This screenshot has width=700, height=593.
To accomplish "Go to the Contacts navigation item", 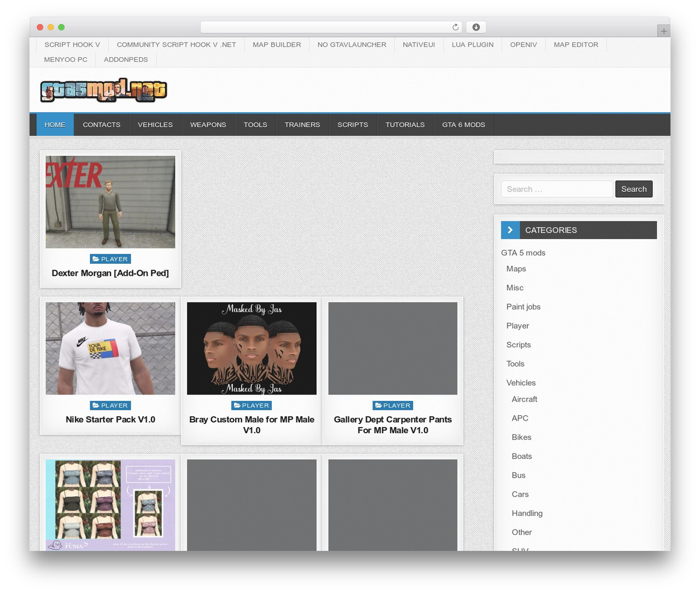I will pyautogui.click(x=102, y=125).
